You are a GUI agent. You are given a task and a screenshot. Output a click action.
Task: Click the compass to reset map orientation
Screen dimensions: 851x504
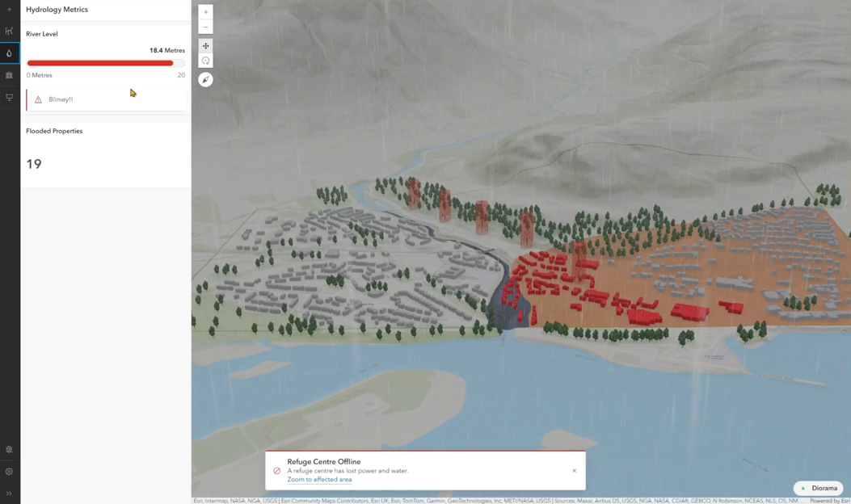pos(205,79)
